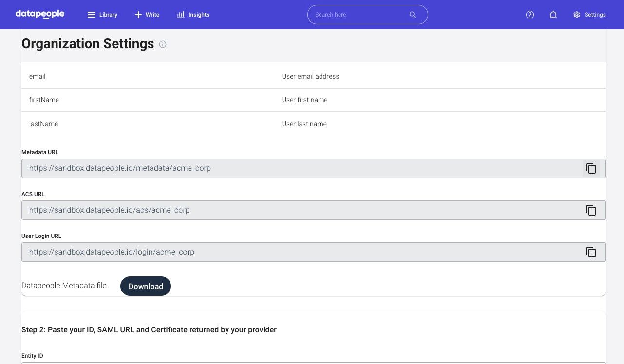Click the plus icon beside Write
The height and width of the screenshot is (364, 624).
coord(138,15)
